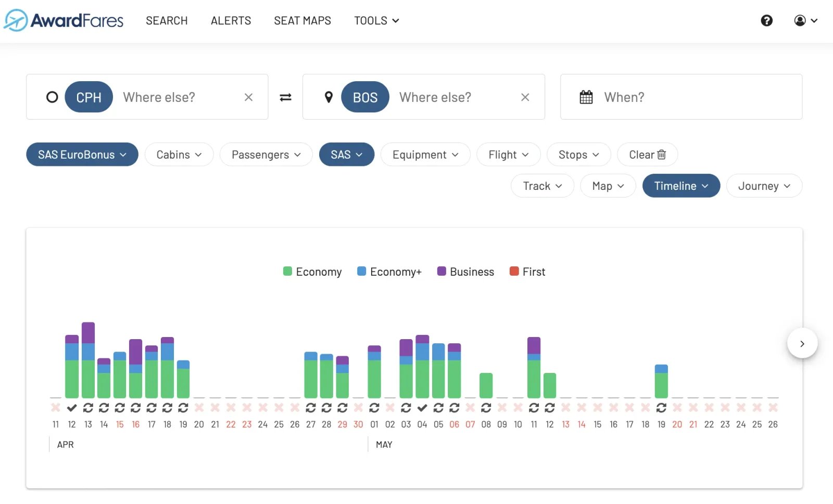Open the Track dropdown
The image size is (833, 504).
[x=542, y=186]
